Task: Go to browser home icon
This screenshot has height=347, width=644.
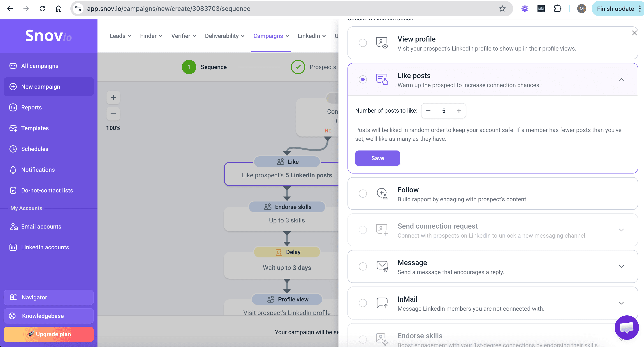Action: pos(58,9)
